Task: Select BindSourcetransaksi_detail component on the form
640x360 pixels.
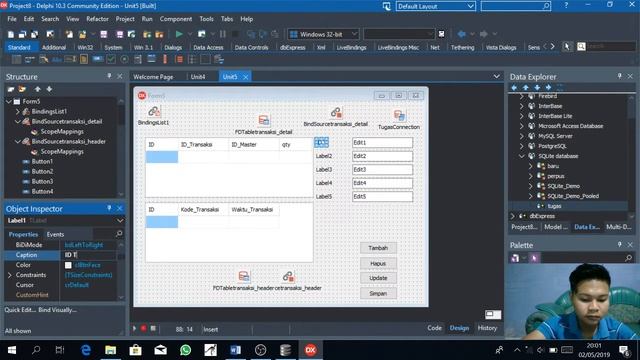Action: pos(336,112)
